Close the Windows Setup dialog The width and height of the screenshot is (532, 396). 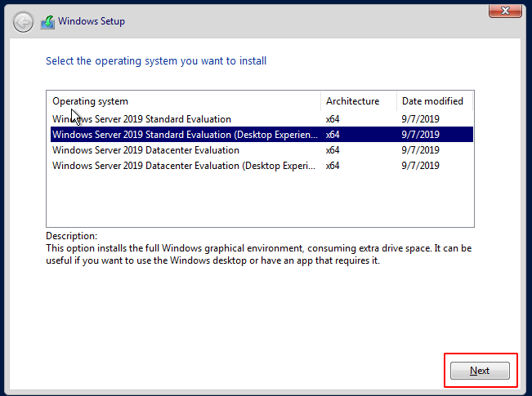[505, 11]
